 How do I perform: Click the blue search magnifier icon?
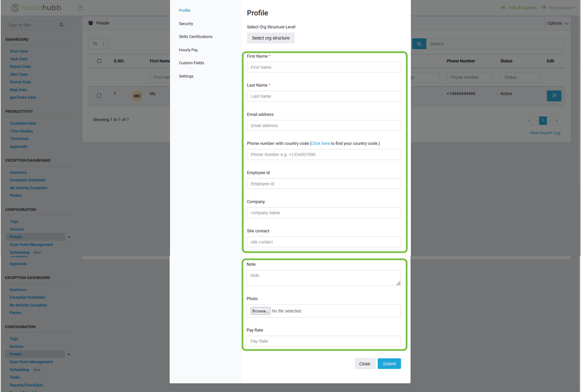tap(419, 44)
